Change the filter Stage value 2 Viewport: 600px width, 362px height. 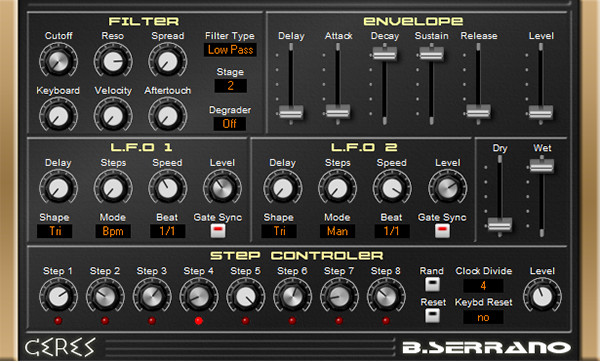[230, 86]
